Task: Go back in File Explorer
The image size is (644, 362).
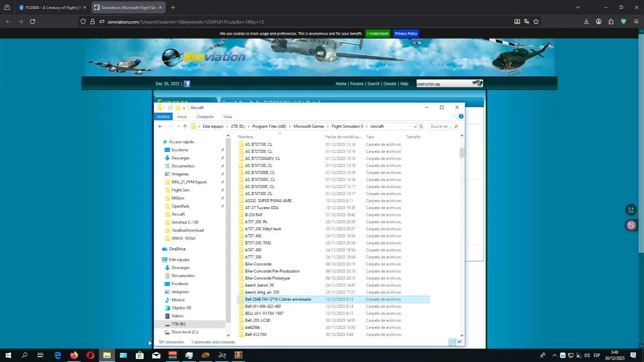Action: [x=160, y=126]
